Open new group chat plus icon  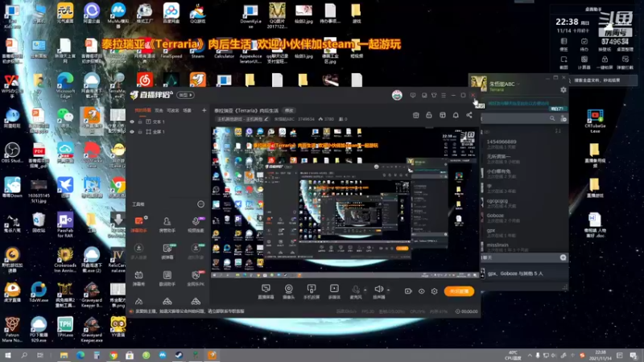tap(563, 257)
